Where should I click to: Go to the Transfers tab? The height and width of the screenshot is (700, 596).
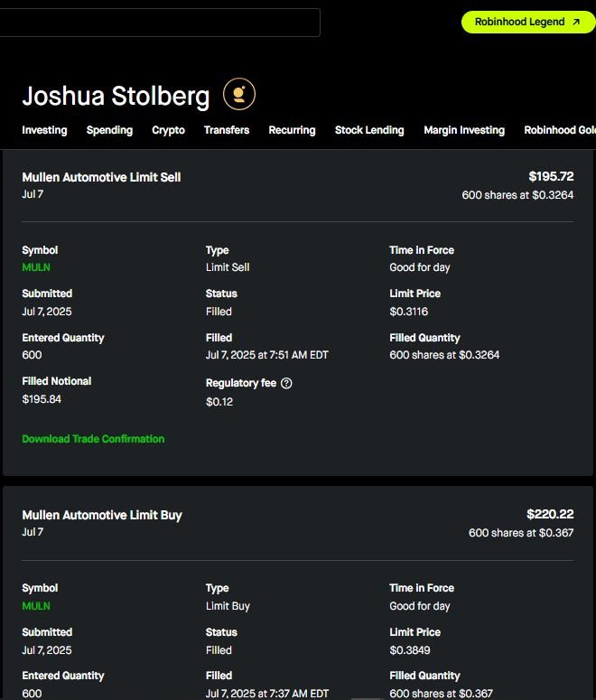tap(227, 130)
